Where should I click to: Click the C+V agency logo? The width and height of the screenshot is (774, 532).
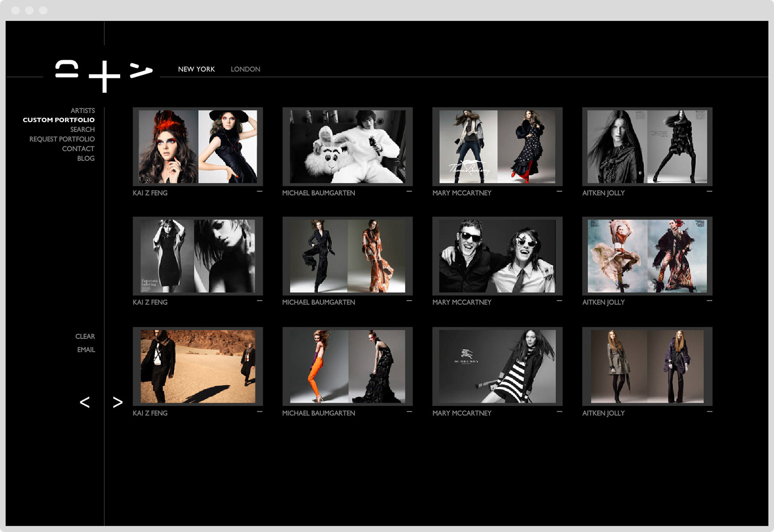click(104, 75)
